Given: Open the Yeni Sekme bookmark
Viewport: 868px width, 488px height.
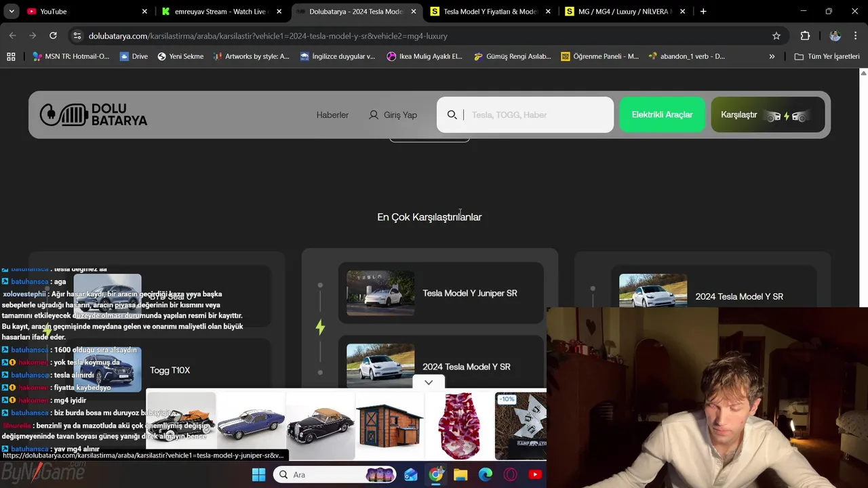Looking at the screenshot, I should (x=180, y=56).
